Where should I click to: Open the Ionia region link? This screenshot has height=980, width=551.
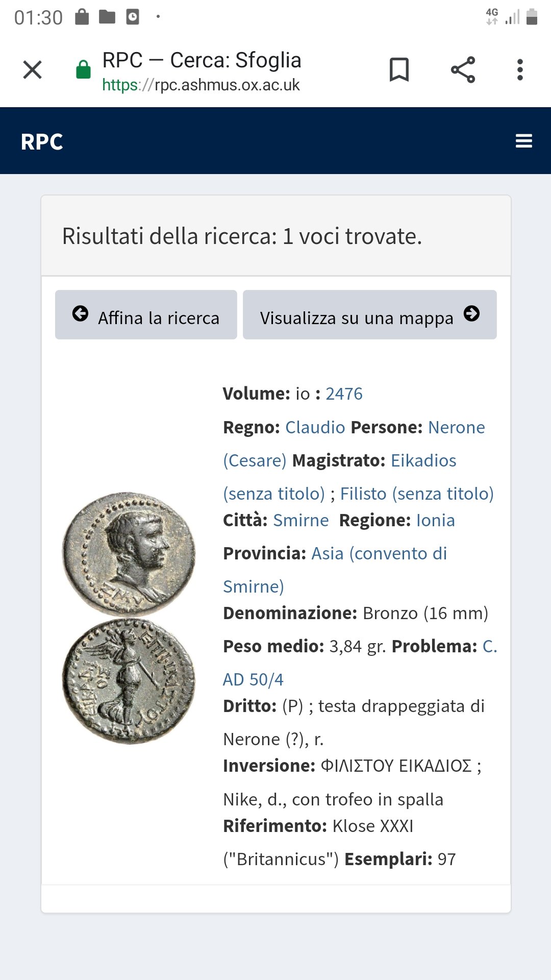coord(435,521)
